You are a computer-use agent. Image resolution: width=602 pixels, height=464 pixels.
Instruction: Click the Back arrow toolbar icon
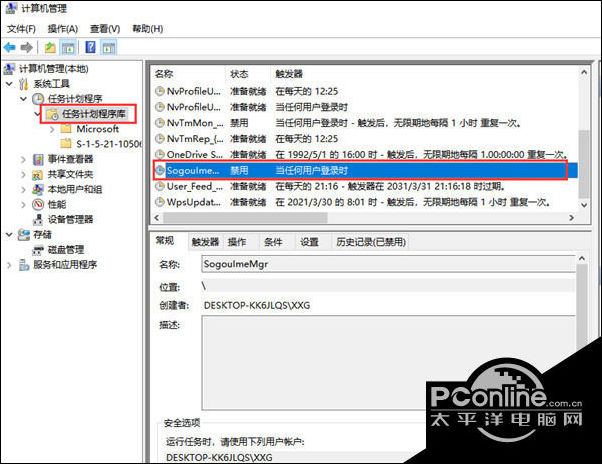[x=10, y=48]
